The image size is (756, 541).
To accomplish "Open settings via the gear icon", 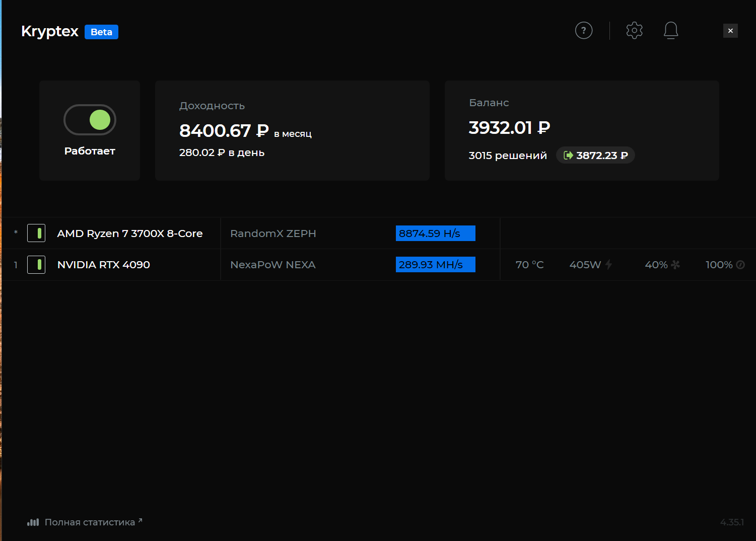I will click(x=635, y=31).
